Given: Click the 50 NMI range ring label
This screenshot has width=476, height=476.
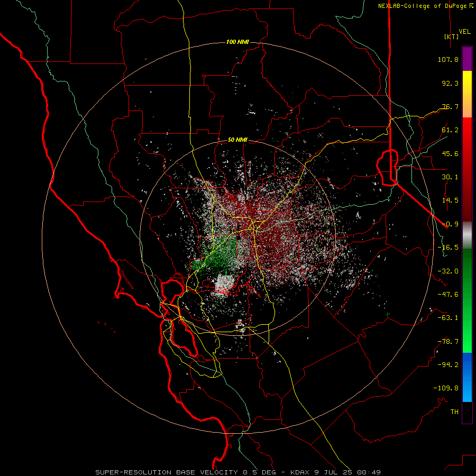Looking at the screenshot, I should click(237, 140).
